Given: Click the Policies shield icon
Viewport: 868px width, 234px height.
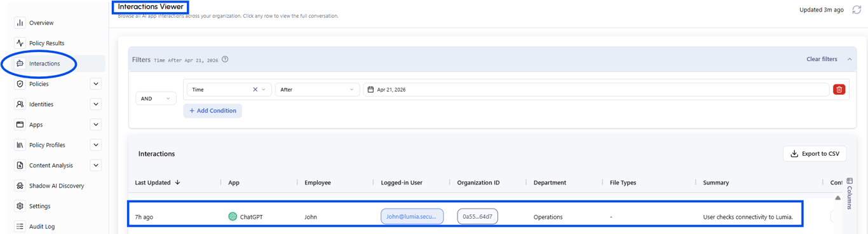Looking at the screenshot, I should pos(20,84).
